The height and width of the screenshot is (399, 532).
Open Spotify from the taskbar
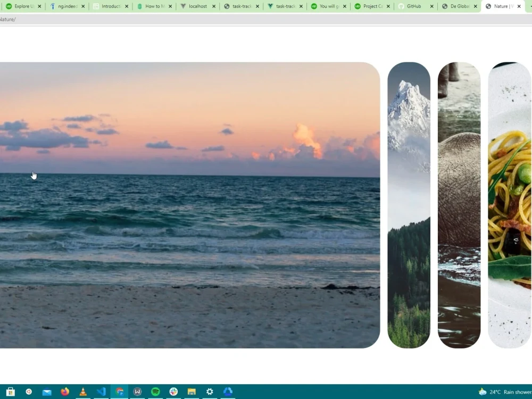(x=155, y=392)
